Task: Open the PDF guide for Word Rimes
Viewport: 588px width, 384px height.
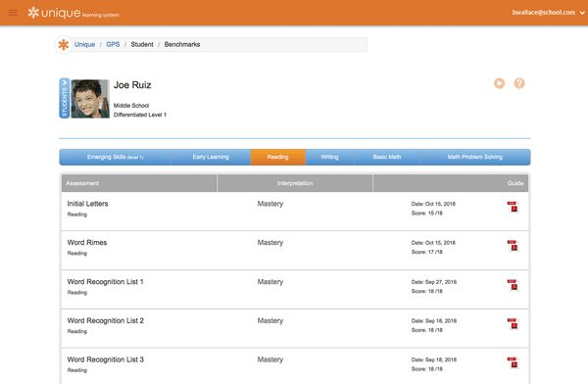Action: coord(513,246)
